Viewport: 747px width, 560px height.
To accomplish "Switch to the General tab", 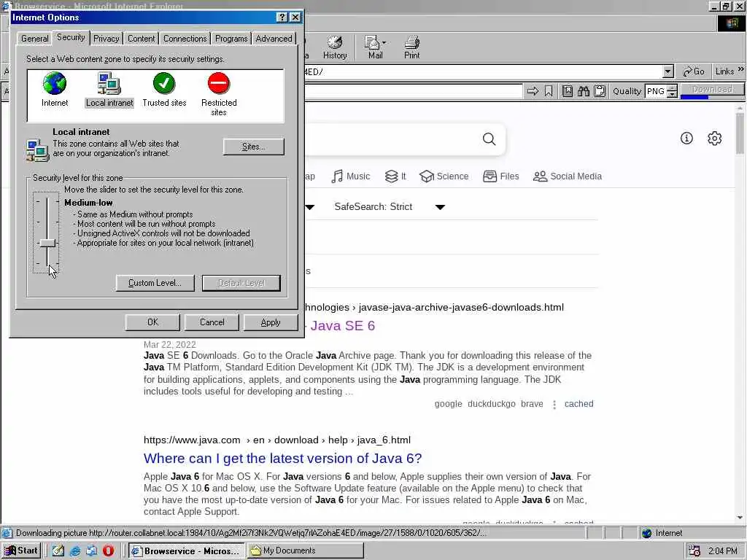I will tap(34, 39).
